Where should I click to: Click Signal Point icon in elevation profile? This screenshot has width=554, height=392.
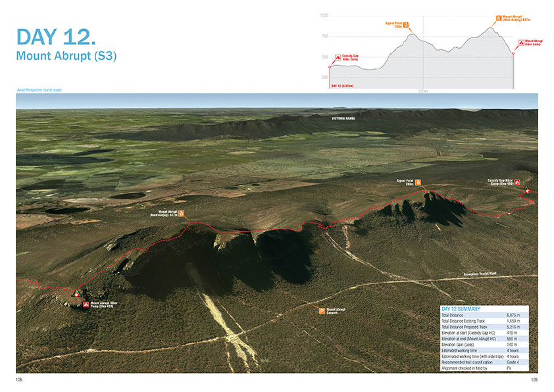pos(406,26)
